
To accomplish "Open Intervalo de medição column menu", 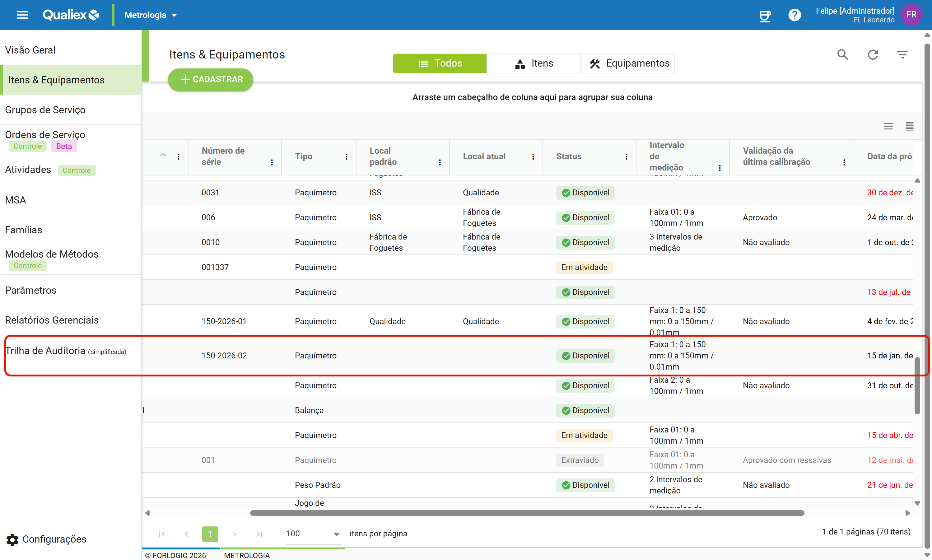I will (x=720, y=168).
